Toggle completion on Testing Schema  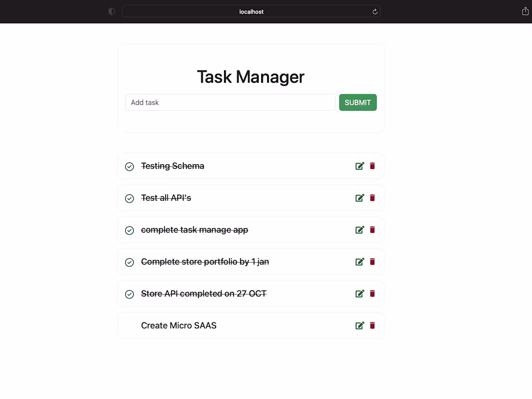click(129, 166)
